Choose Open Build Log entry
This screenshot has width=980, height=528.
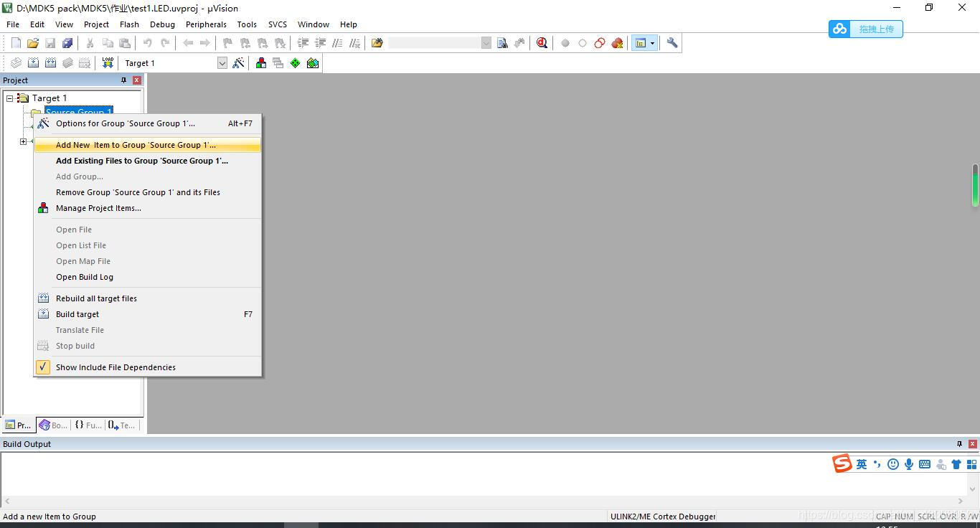[148, 277]
